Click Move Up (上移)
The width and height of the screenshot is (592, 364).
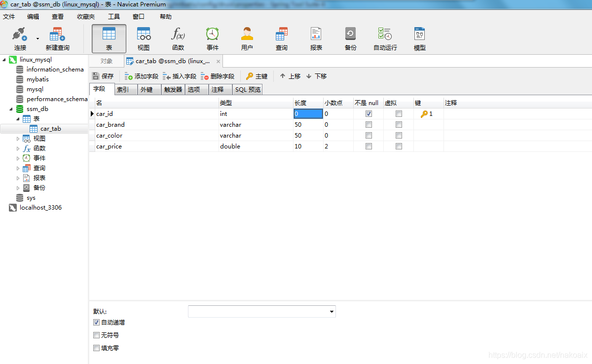coord(290,76)
